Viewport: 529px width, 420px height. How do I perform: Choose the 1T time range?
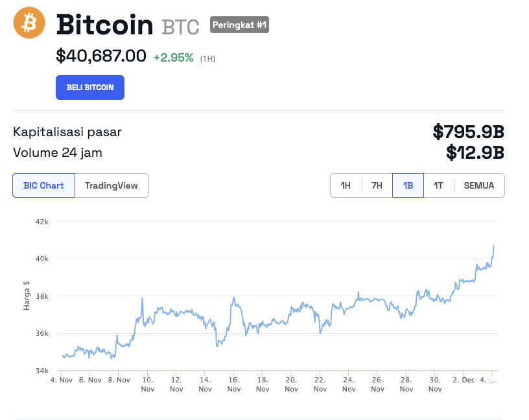(x=439, y=185)
